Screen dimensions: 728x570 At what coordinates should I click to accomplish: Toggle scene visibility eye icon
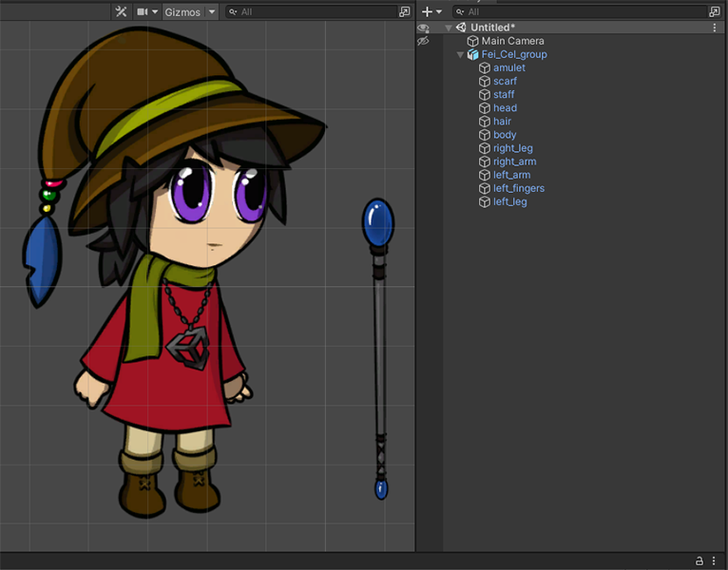coord(423,28)
